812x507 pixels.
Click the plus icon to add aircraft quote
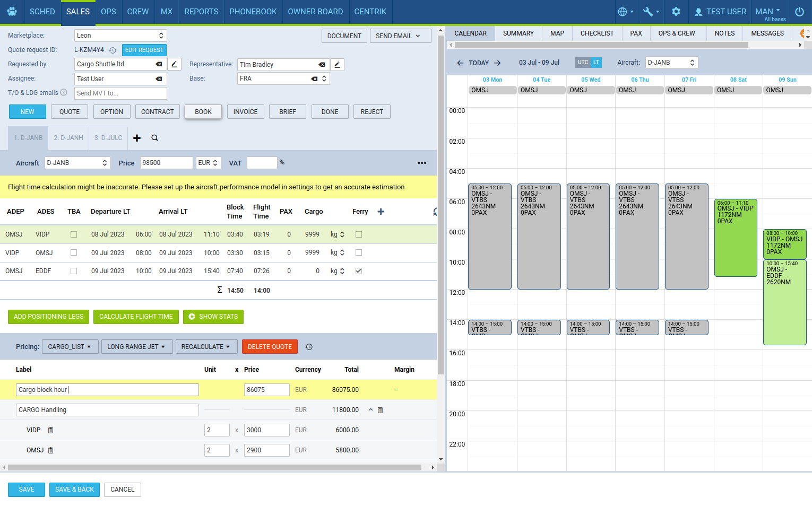(137, 138)
